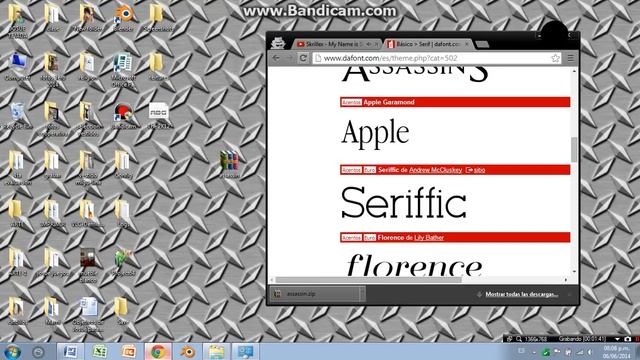Open the downloaded assassin.zip file
The height and width of the screenshot is (360, 640).
click(314, 294)
